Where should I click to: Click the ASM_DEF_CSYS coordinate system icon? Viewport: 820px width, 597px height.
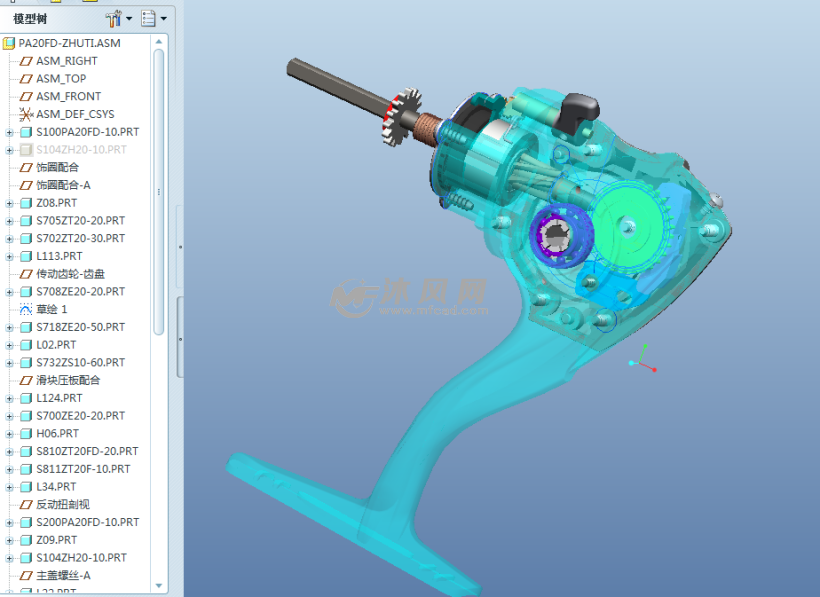26,114
